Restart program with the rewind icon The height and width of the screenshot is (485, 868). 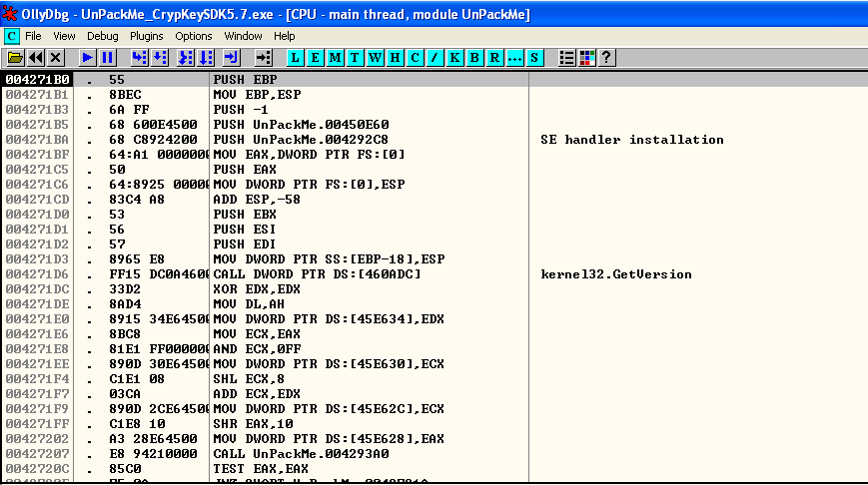coord(36,58)
